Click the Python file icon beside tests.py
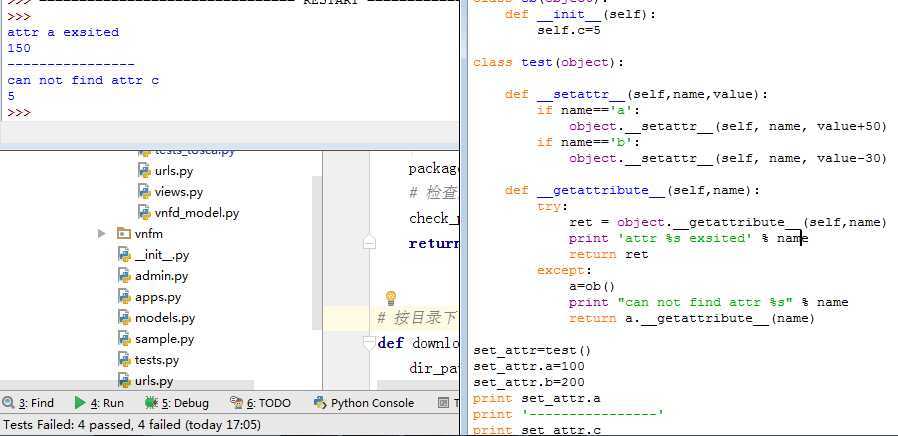The height and width of the screenshot is (436, 898). pos(124,360)
